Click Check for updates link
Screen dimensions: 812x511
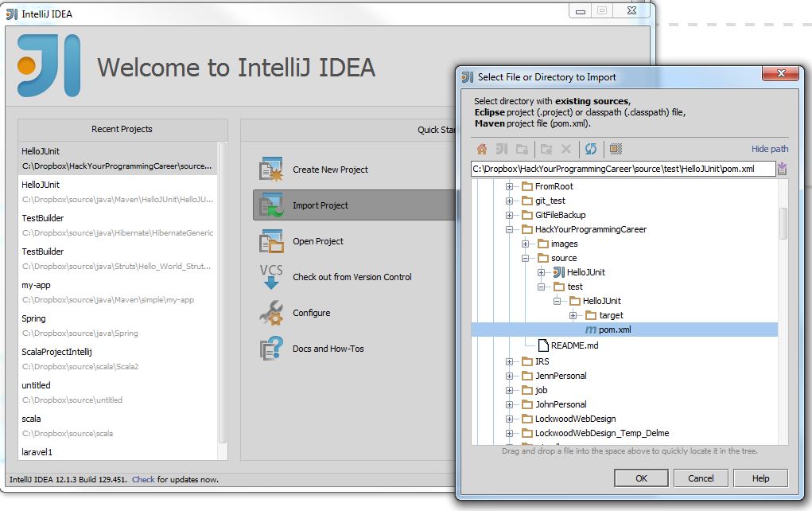[x=143, y=480]
